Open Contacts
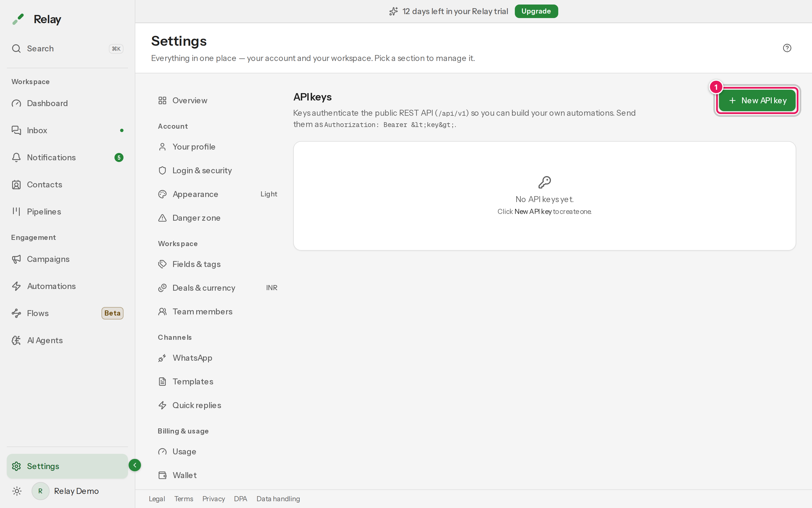812x508 pixels. [67, 185]
